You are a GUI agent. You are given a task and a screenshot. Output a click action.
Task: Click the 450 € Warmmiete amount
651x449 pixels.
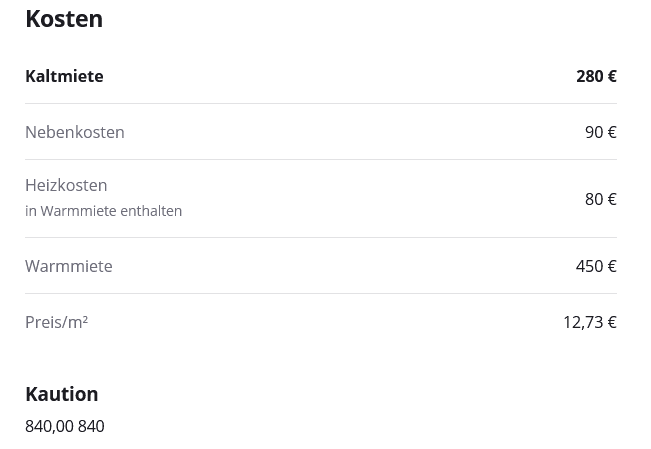(596, 266)
